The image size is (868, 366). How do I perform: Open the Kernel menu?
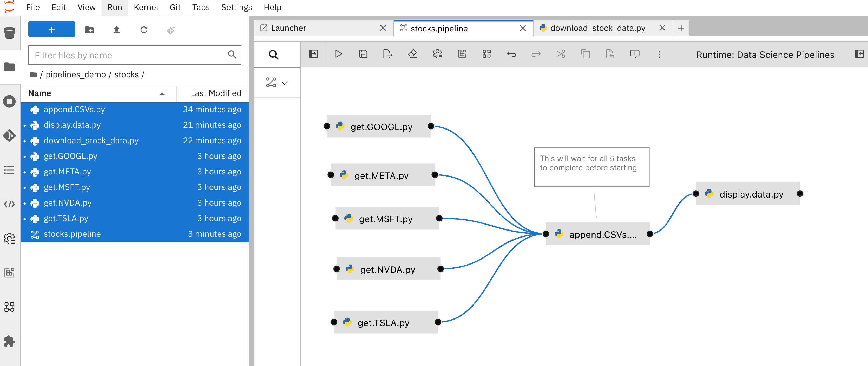click(x=146, y=7)
